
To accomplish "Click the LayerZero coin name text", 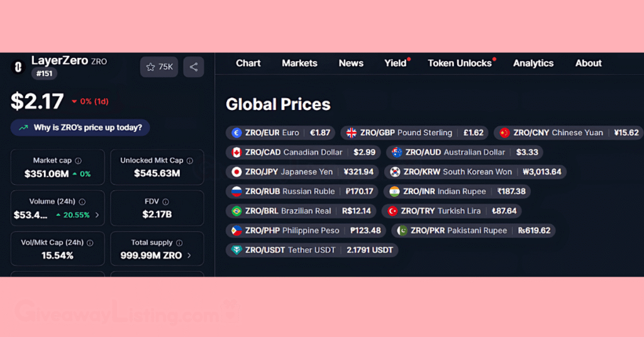I will (x=60, y=61).
